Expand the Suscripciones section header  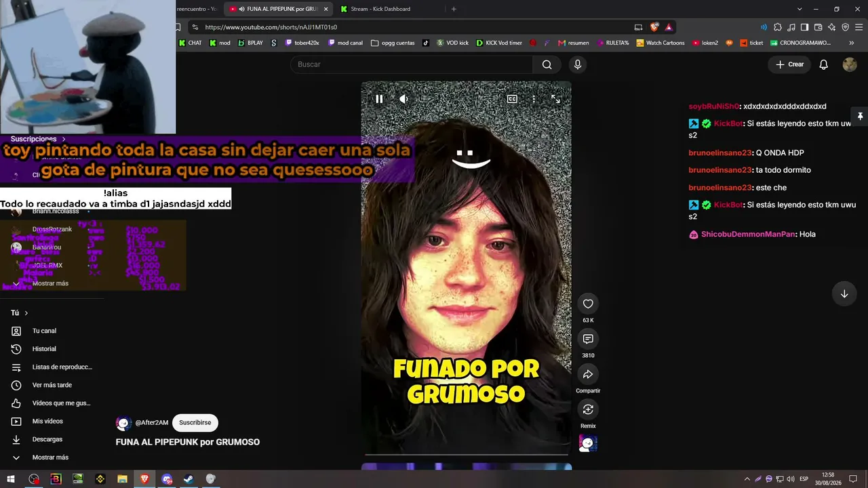tap(38, 139)
